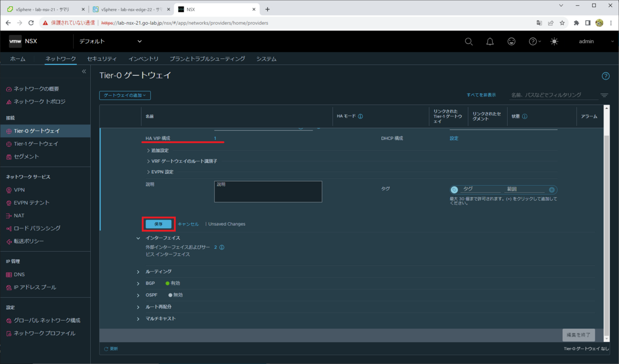Screen dimensions: 619x364
Task: Click the smiley feedback icon
Action: (511, 41)
